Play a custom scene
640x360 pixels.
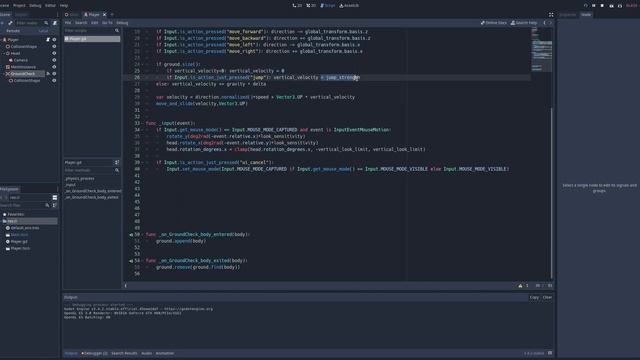tap(620, 5)
